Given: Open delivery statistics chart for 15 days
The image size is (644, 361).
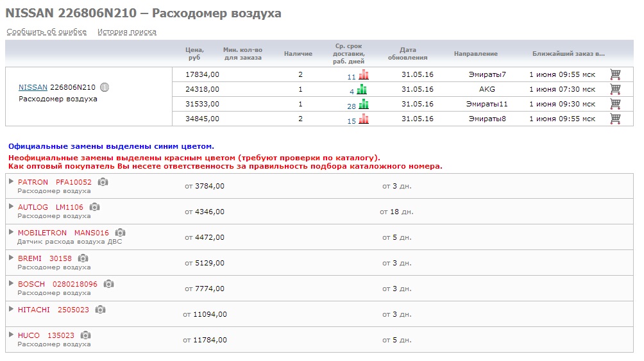Looking at the screenshot, I should [364, 119].
